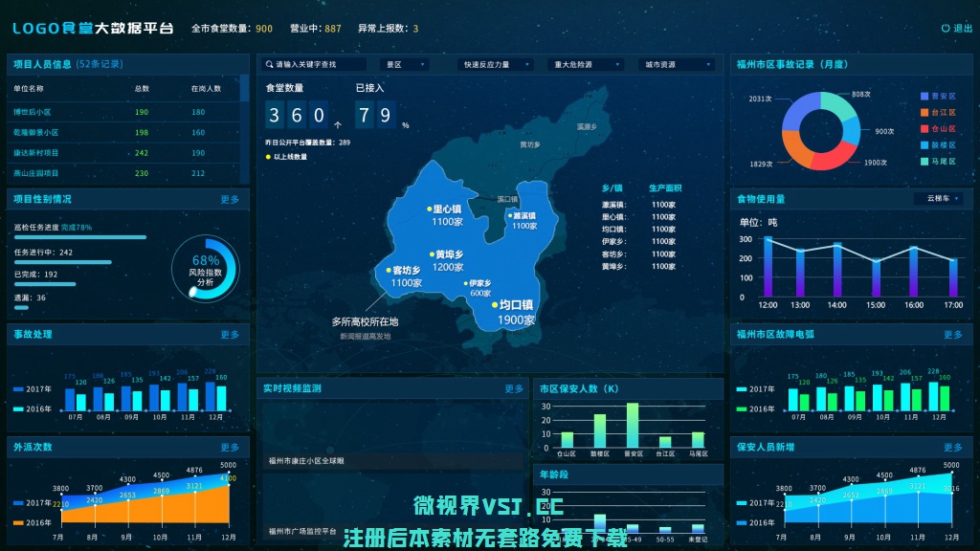
Task: Toggle the 2017年 legend in 事故处理 chart
Action: [x=33, y=389]
